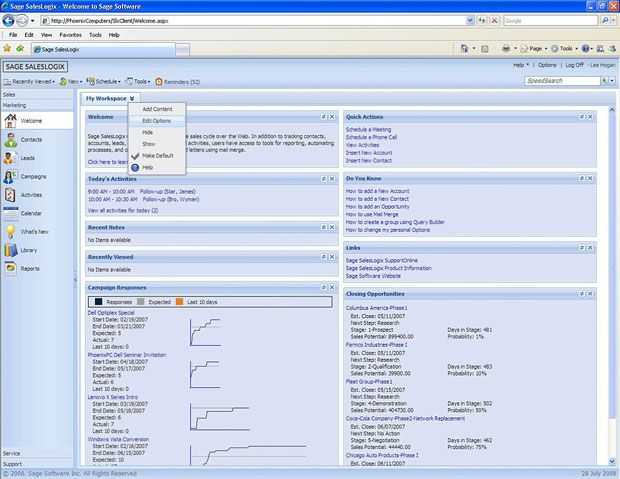Select Make Default from the menu
Image resolution: width=620 pixels, height=479 pixels.
157,155
